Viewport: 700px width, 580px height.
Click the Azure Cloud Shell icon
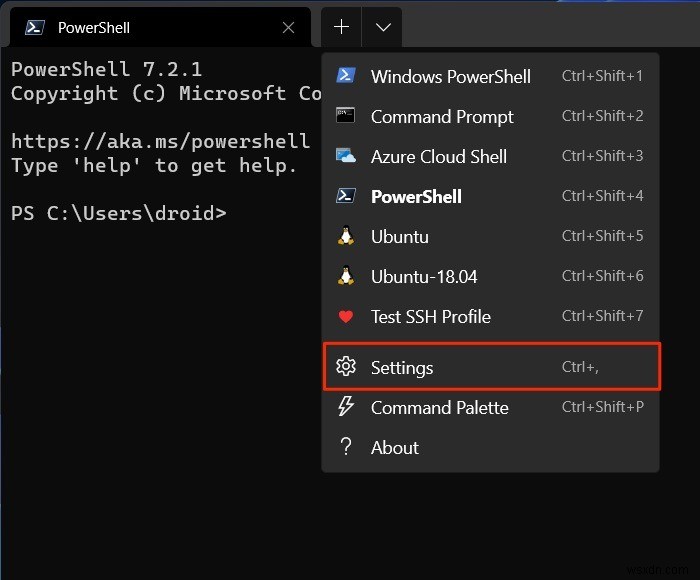(346, 156)
